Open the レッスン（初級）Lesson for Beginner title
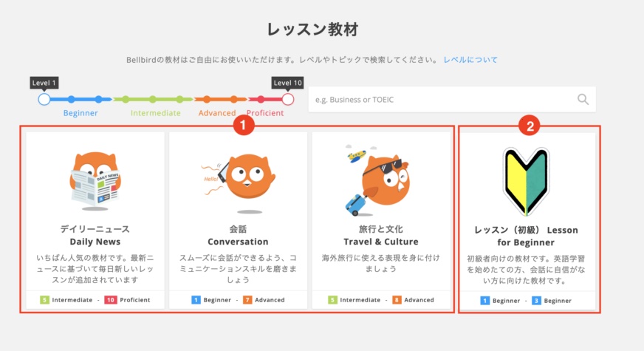The width and height of the screenshot is (644, 351). tap(527, 236)
